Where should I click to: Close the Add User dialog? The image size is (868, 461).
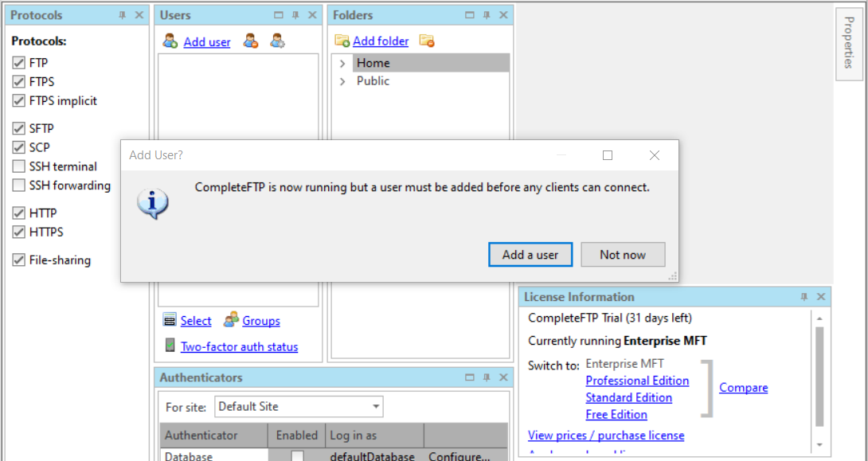pyautogui.click(x=655, y=155)
